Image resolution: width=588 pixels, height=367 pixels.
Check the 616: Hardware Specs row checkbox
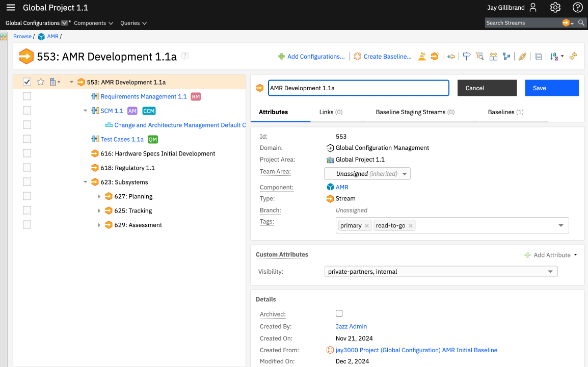pyautogui.click(x=26, y=153)
